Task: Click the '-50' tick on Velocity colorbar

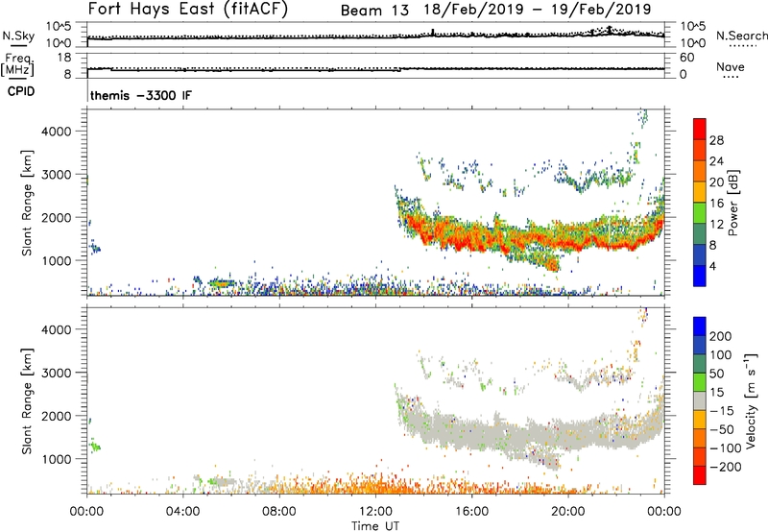Action: click(722, 429)
